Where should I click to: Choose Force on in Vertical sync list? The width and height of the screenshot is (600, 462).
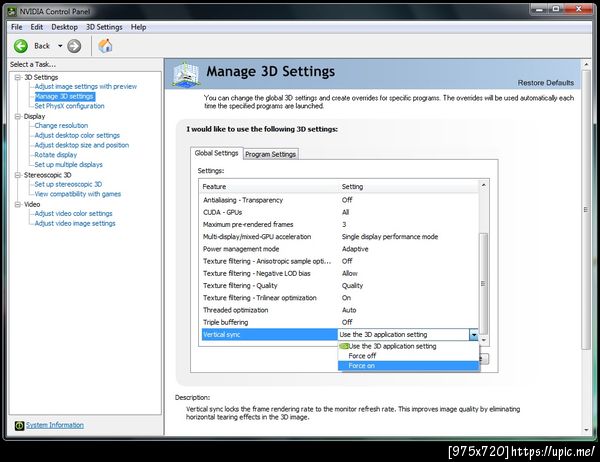408,366
